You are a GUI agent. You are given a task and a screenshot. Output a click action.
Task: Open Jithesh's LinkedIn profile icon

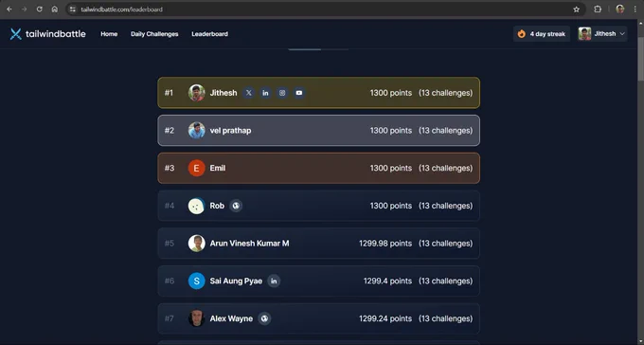pos(265,93)
